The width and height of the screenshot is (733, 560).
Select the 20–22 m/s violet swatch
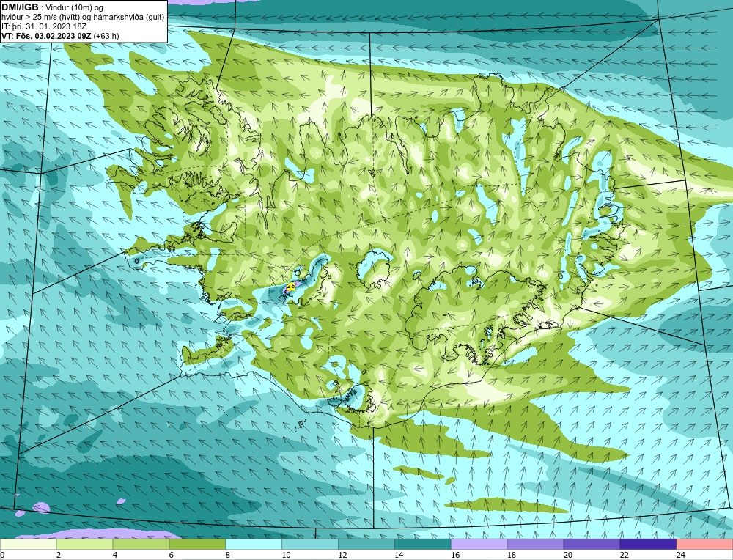tap(592, 544)
